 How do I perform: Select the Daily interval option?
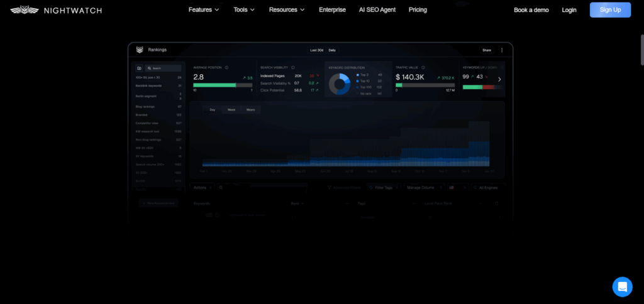click(332, 50)
